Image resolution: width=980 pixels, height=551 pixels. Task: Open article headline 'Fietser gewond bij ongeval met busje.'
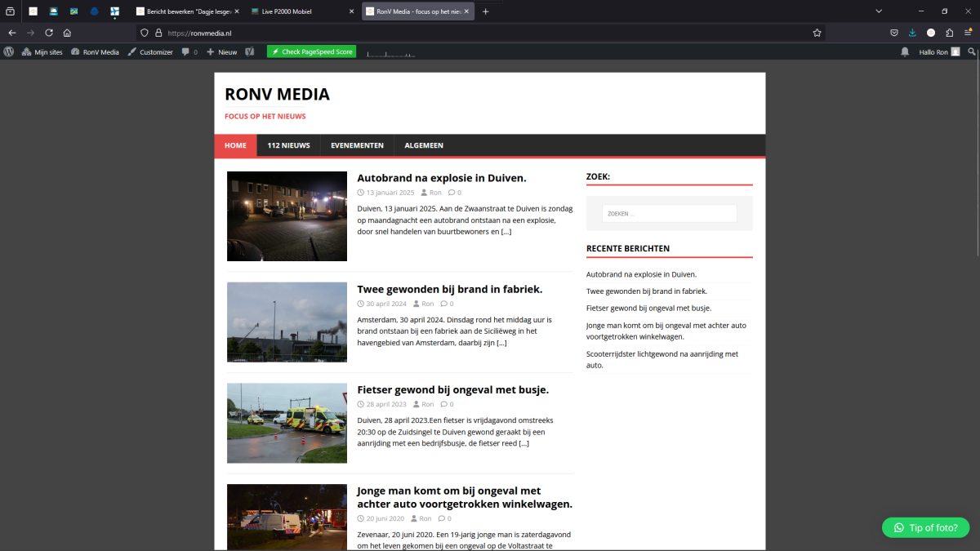point(453,389)
